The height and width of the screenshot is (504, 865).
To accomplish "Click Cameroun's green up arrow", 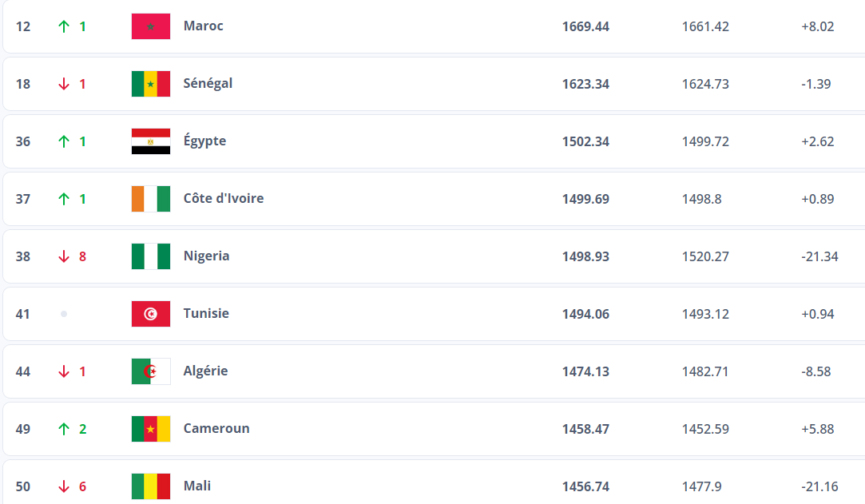I will [x=65, y=429].
